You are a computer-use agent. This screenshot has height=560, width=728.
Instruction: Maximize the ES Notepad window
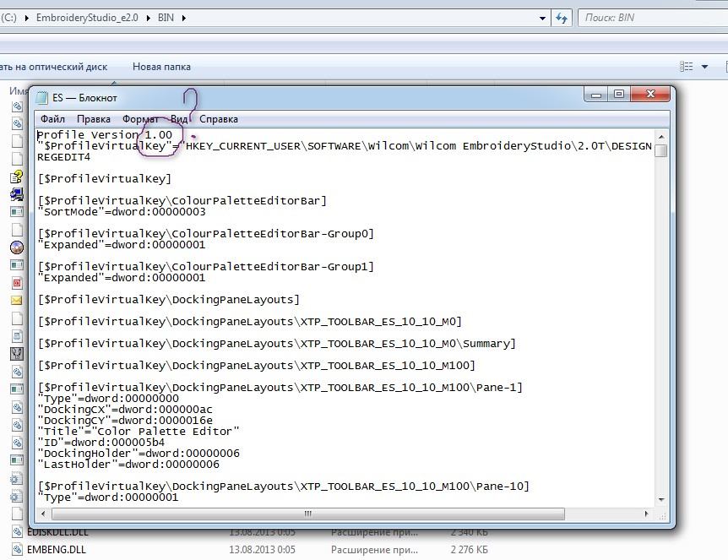click(x=619, y=95)
